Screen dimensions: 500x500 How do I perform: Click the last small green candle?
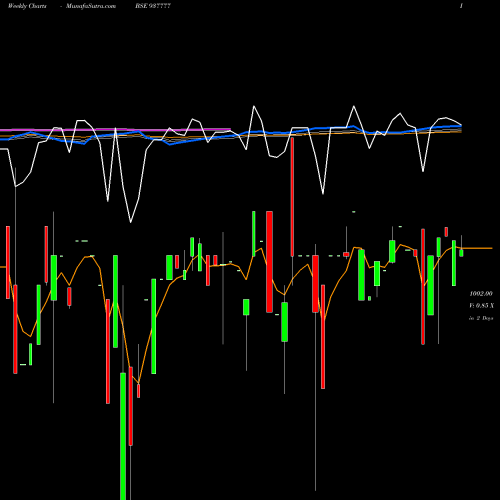461,253
